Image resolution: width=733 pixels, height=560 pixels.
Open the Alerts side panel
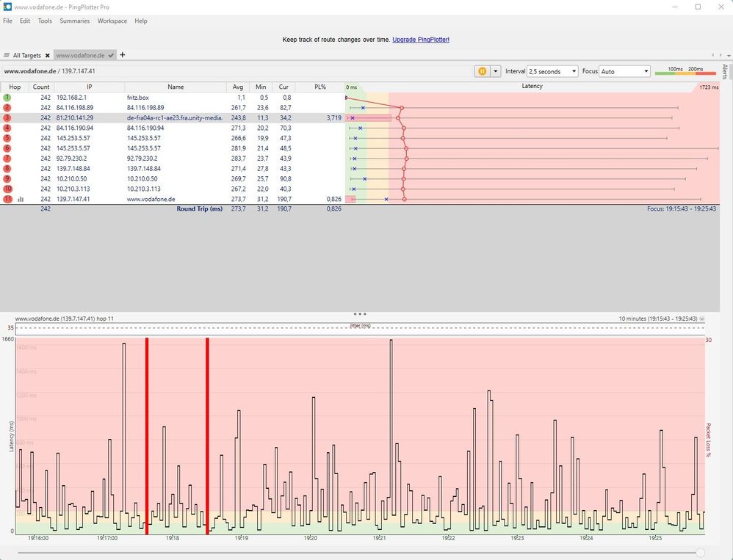pyautogui.click(x=725, y=71)
